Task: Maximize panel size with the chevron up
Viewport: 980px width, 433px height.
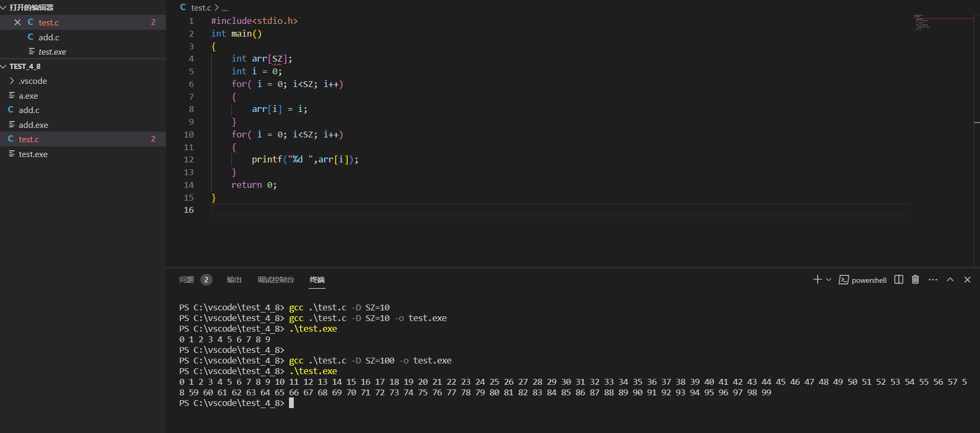Action: (x=950, y=280)
